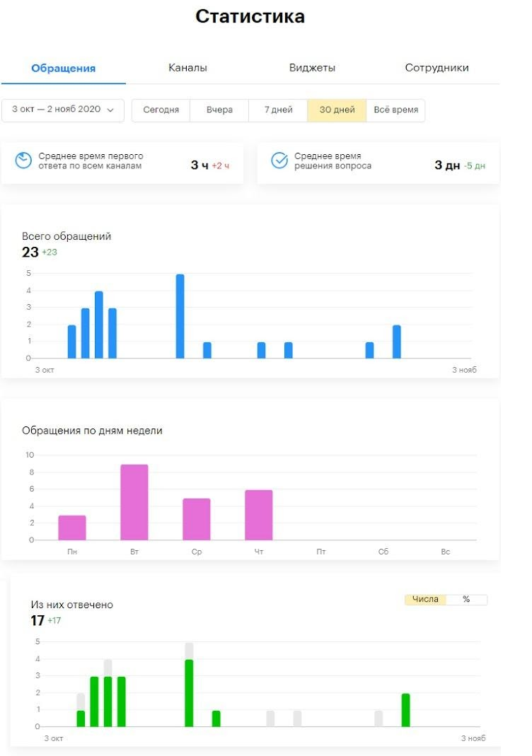Open the Обращения tab
Screen dimensions: 532x756
click(63, 68)
